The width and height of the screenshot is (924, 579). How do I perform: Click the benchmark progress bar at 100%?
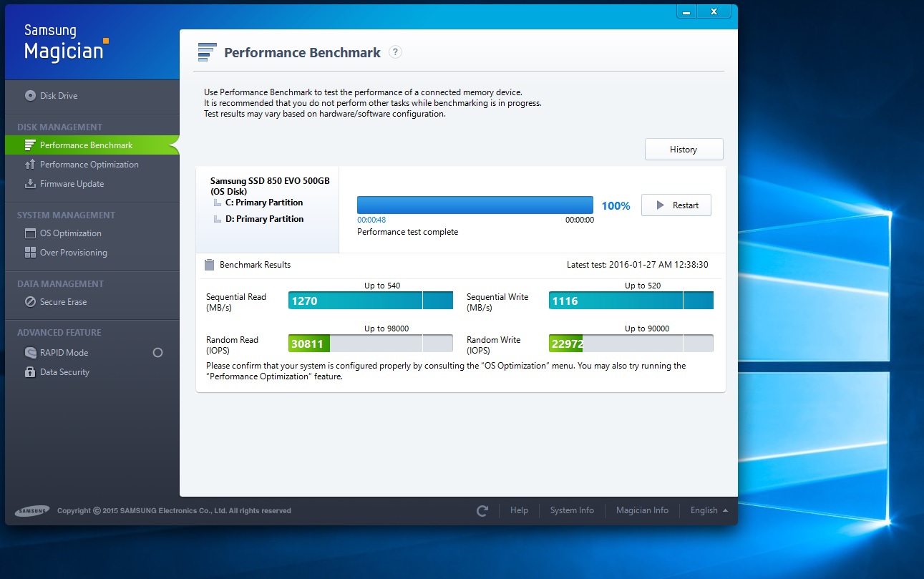(x=475, y=205)
